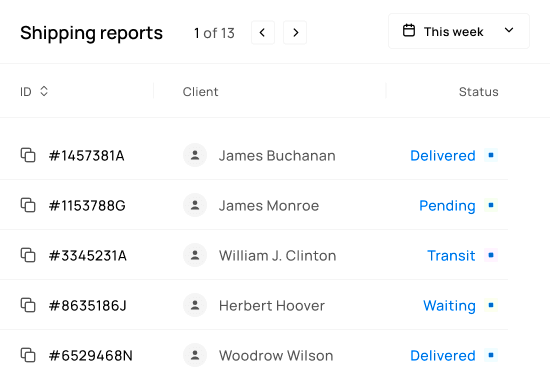Open Pending status for James Monroe

[447, 206]
